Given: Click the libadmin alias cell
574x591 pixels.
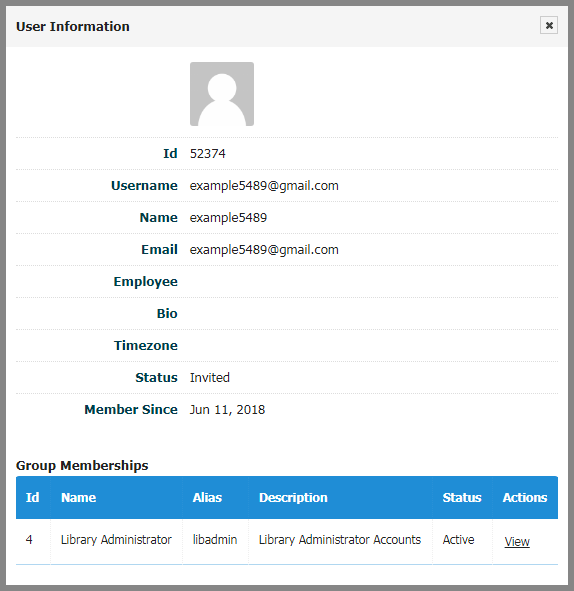Looking at the screenshot, I should 215,540.
